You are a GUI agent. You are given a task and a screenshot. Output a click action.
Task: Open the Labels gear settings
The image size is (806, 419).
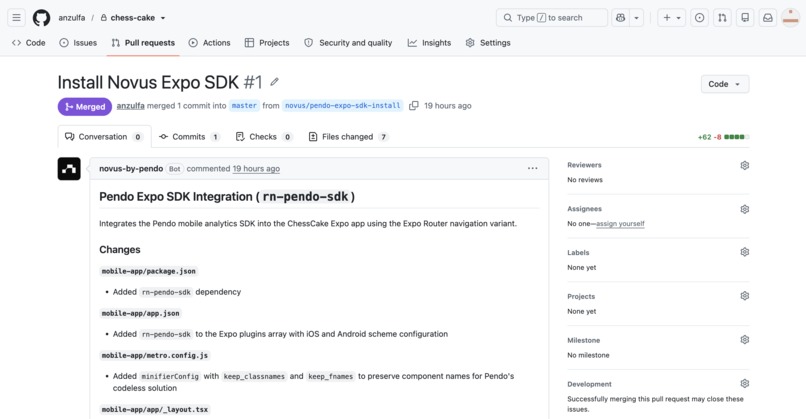pyautogui.click(x=744, y=252)
